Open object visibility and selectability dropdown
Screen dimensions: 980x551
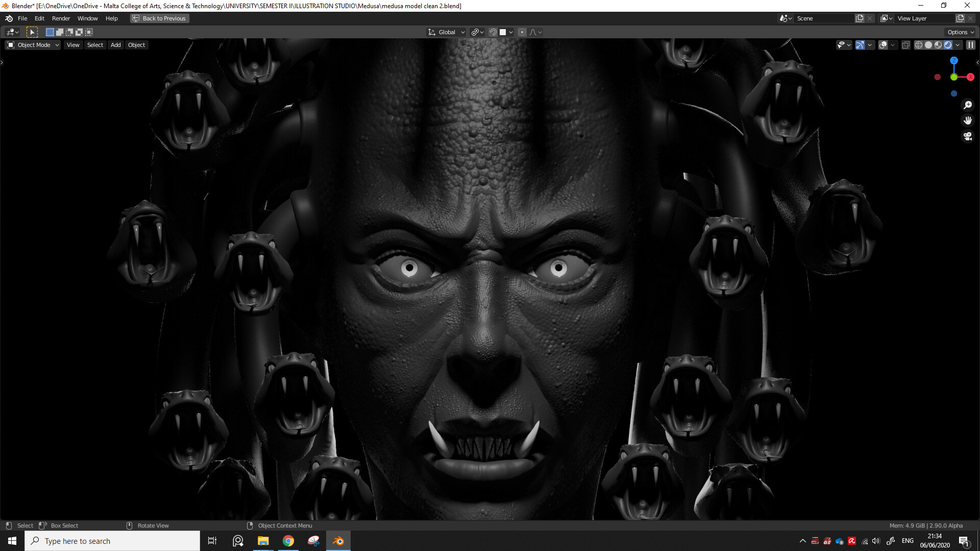(843, 45)
